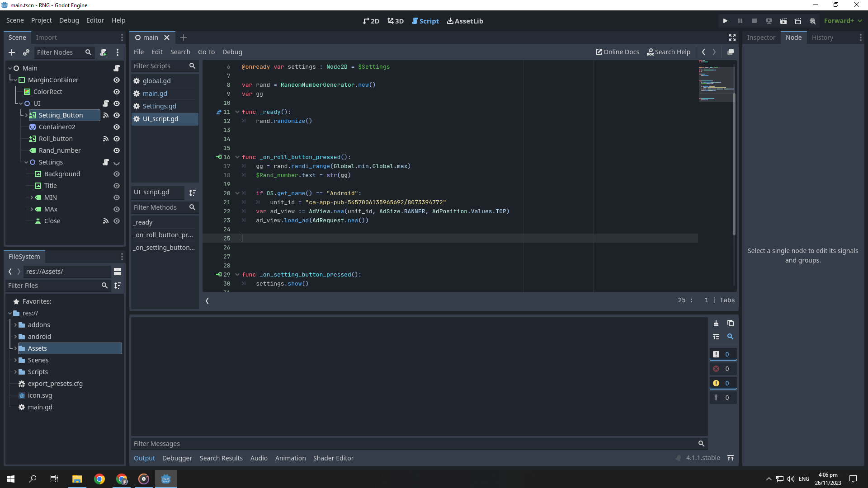Toggle distraction-free mode icon
Screen dimensions: 868x488
[732, 38]
